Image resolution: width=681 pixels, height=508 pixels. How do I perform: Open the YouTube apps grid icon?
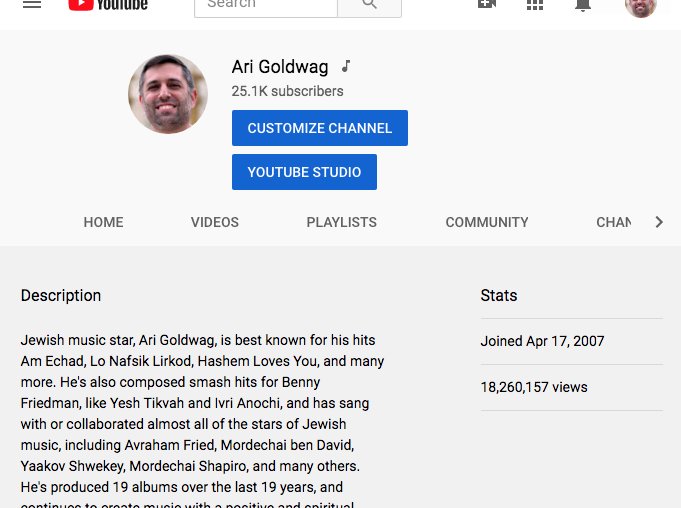coord(535,5)
